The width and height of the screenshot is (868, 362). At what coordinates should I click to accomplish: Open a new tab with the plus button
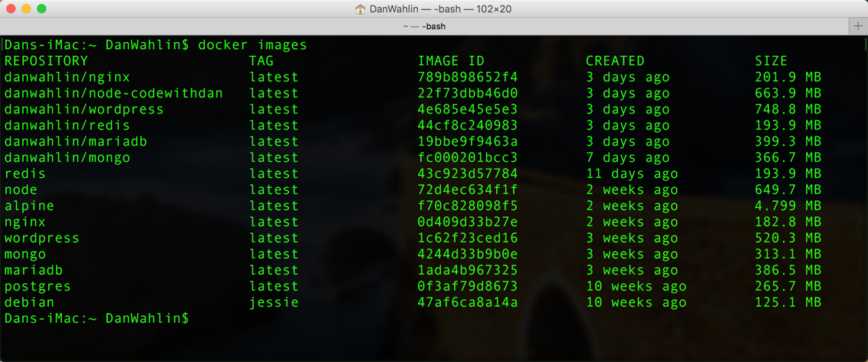[858, 26]
